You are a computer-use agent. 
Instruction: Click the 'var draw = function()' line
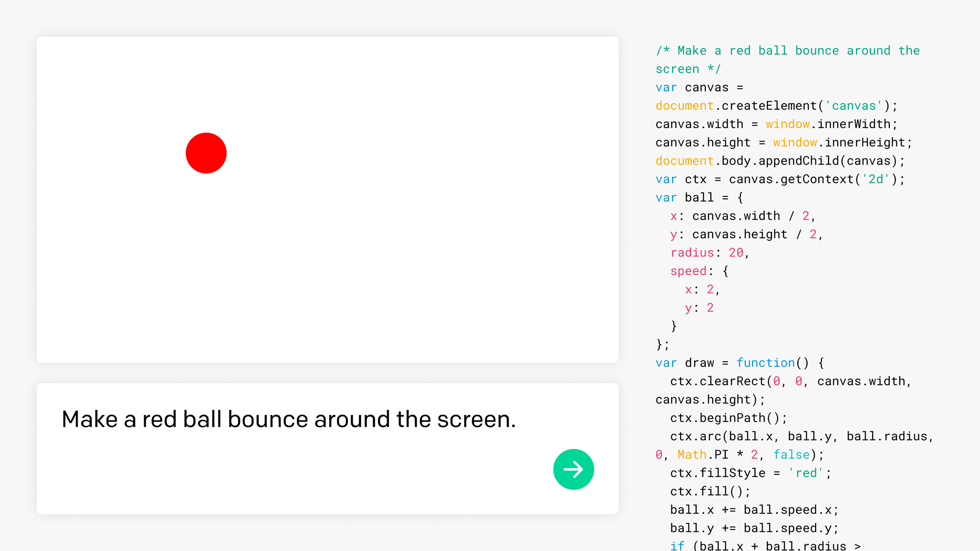pos(739,363)
